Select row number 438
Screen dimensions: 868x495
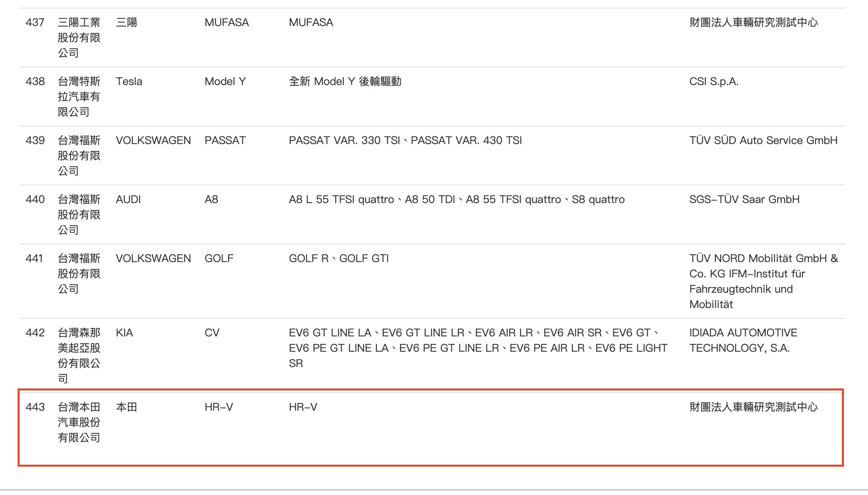[x=35, y=81]
